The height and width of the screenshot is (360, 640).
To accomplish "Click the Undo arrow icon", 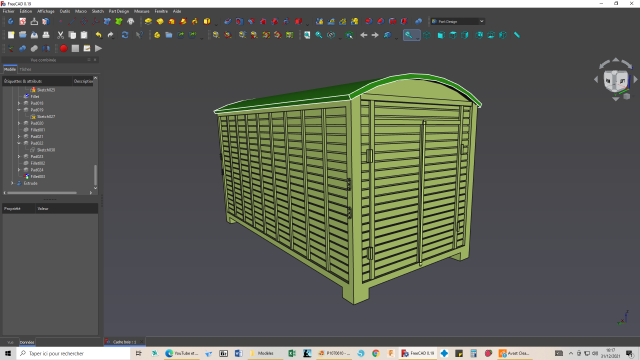I will 98,35.
